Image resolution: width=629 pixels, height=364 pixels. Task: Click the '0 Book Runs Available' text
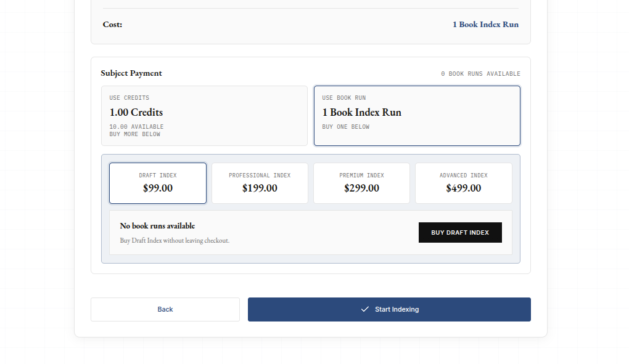tap(480, 74)
